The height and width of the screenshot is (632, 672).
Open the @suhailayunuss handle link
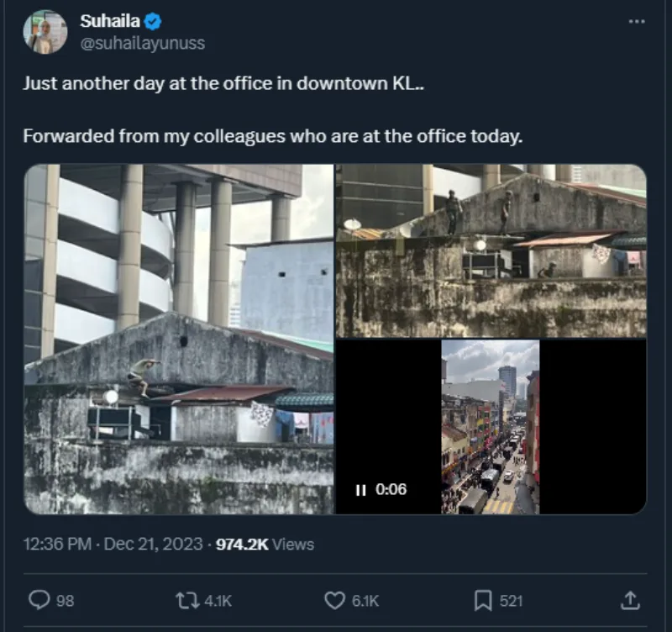coord(143,44)
